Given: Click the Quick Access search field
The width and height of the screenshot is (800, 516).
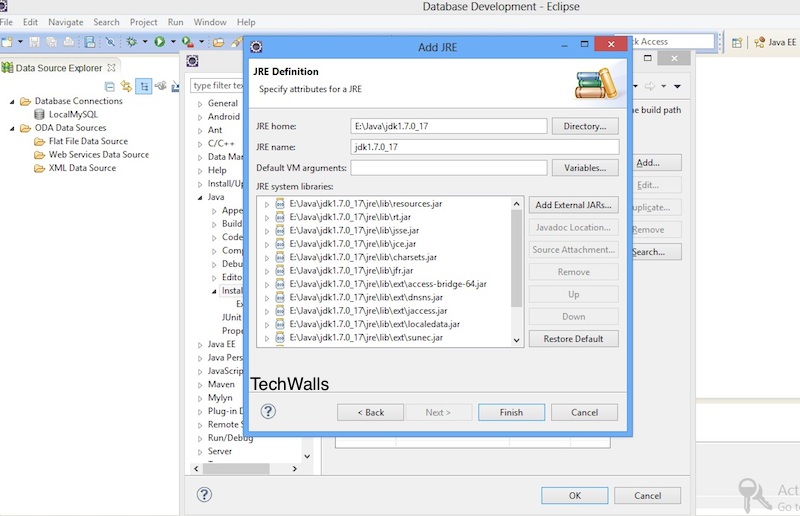Looking at the screenshot, I should coord(672,41).
